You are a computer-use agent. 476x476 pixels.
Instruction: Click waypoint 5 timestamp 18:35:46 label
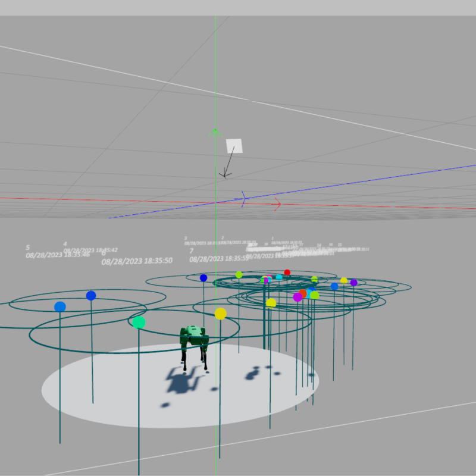click(58, 255)
